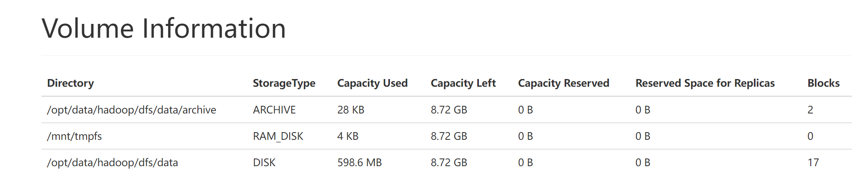The image size is (868, 184).
Task: Select the Blocks column header
Action: [823, 83]
